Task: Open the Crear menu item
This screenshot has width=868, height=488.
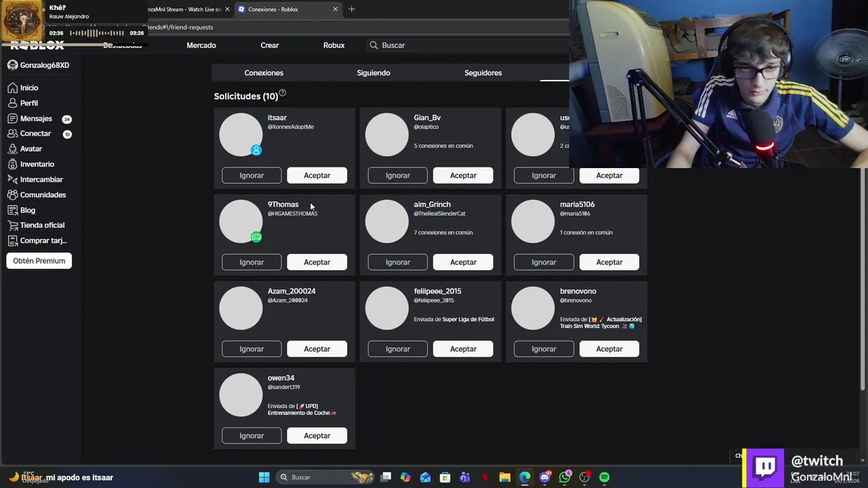Action: coord(270,45)
